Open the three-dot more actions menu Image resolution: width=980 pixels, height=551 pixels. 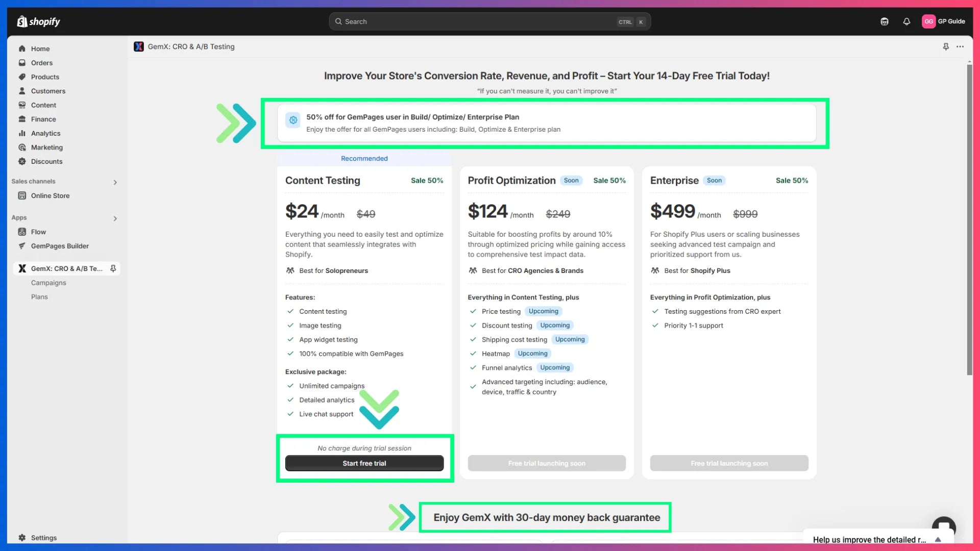click(960, 46)
